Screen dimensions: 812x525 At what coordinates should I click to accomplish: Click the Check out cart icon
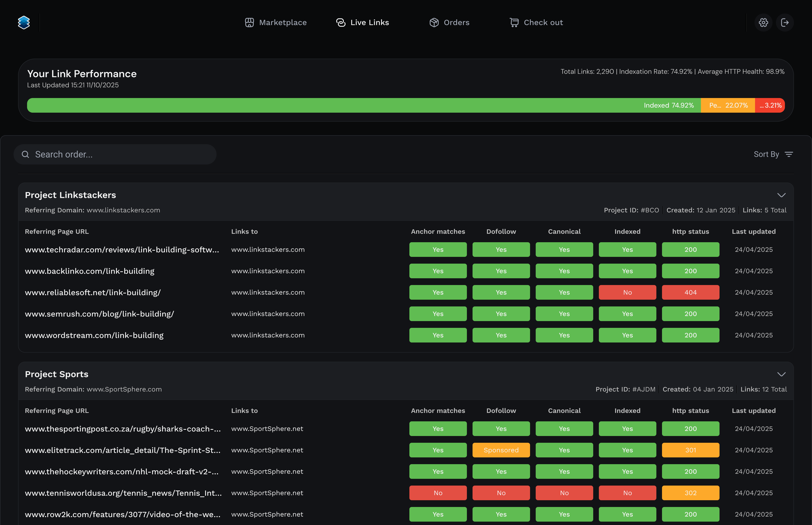tap(514, 23)
